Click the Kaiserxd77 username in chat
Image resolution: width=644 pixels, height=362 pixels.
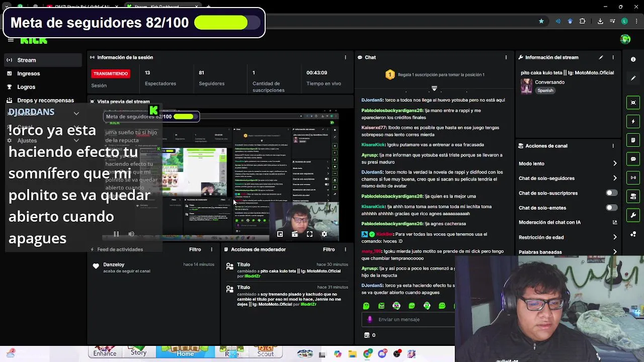click(374, 128)
